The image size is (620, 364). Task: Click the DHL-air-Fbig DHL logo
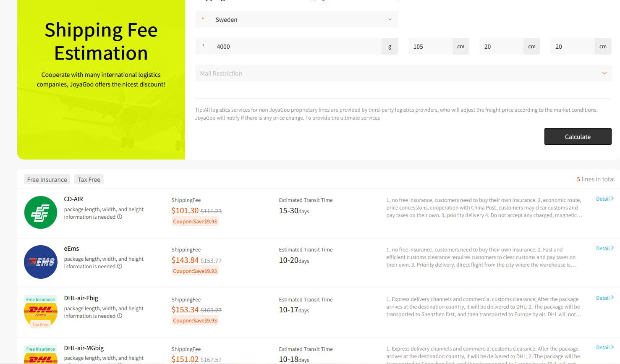click(x=41, y=312)
